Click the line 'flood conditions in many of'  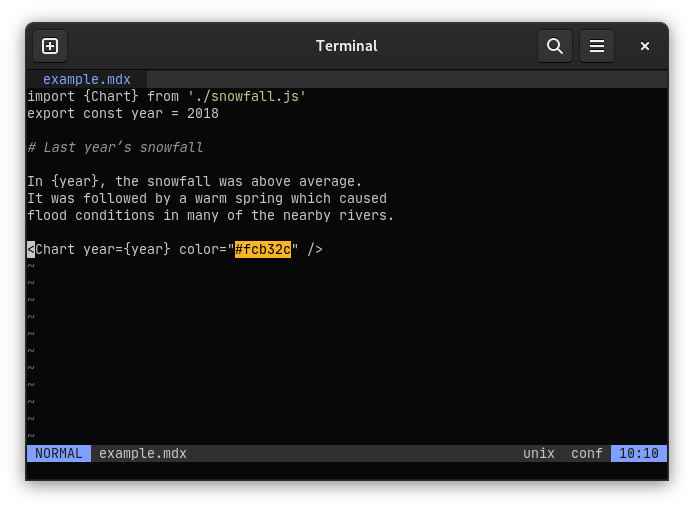(x=210, y=216)
